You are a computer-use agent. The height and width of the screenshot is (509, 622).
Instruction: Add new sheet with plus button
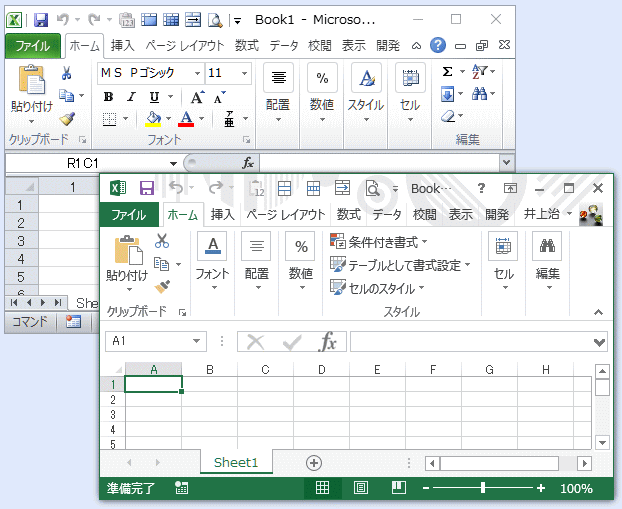point(314,463)
